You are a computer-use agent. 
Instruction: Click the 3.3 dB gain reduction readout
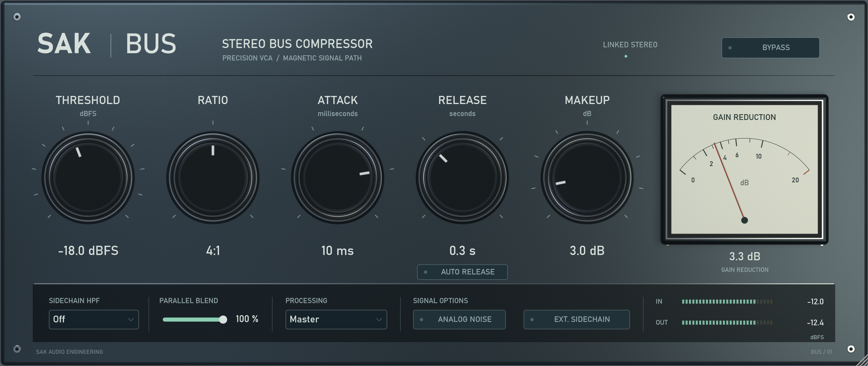(745, 257)
